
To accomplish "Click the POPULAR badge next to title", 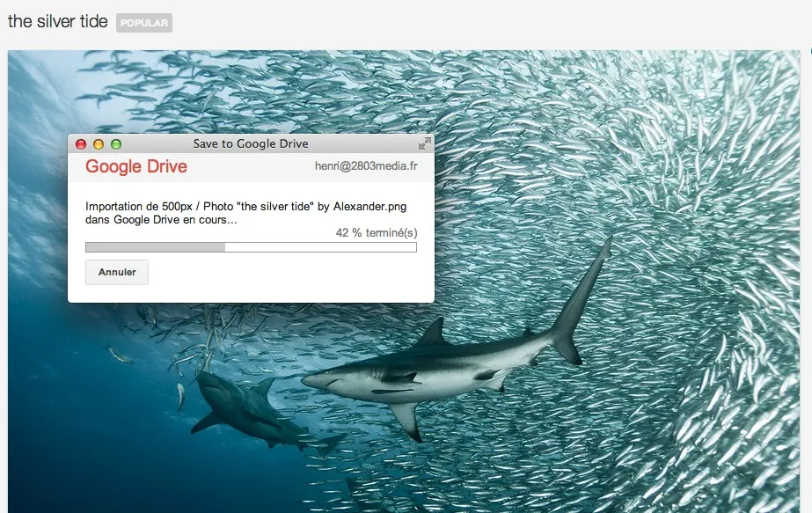I will point(144,23).
